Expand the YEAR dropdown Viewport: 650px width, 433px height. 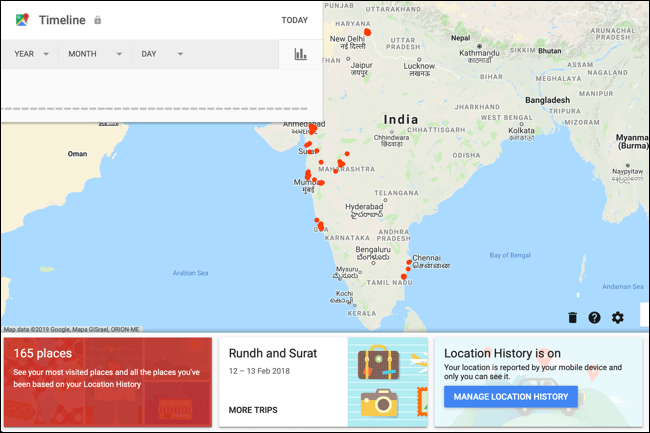[x=32, y=54]
